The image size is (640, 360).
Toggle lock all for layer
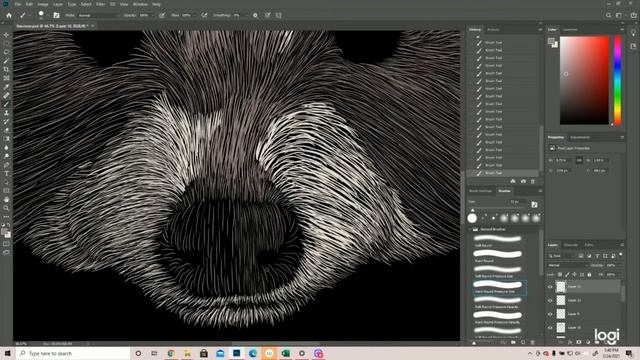(589, 275)
